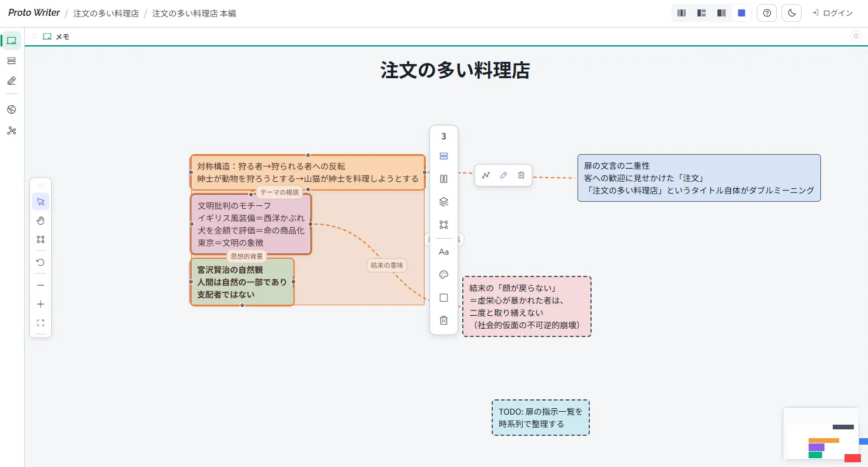Open the border shape square options
This screenshot has height=467, width=868.
(x=443, y=298)
